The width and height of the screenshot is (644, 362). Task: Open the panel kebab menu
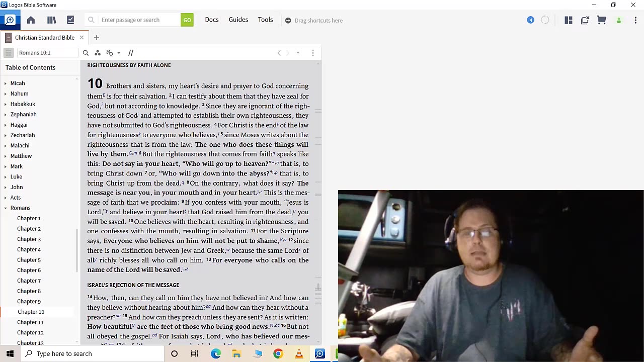(x=313, y=53)
